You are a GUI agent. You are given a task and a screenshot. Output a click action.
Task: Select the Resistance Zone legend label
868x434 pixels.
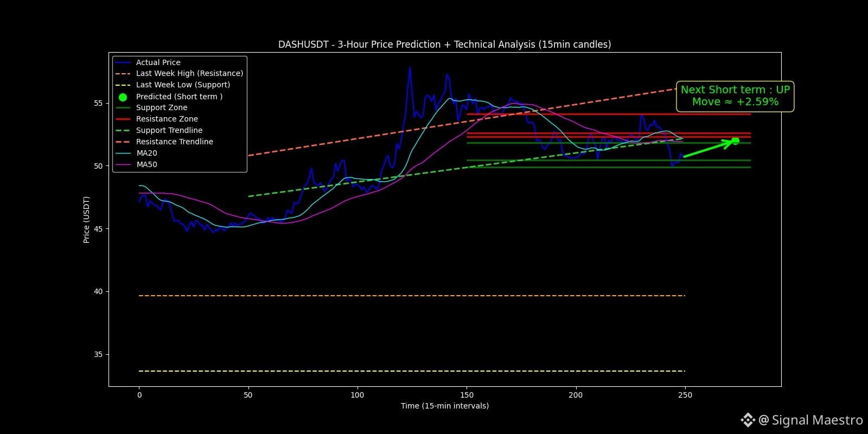[x=167, y=119]
